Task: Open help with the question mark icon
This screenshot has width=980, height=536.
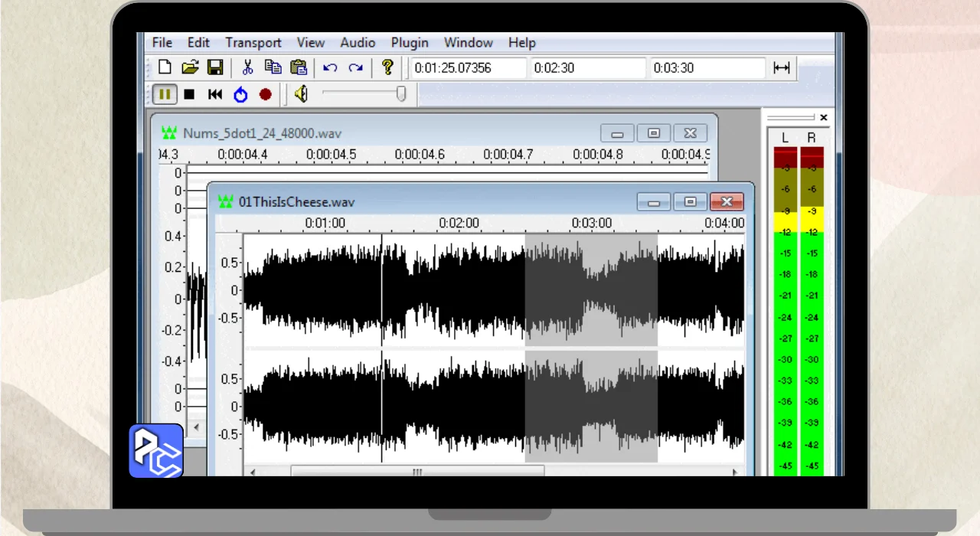Action: click(387, 67)
